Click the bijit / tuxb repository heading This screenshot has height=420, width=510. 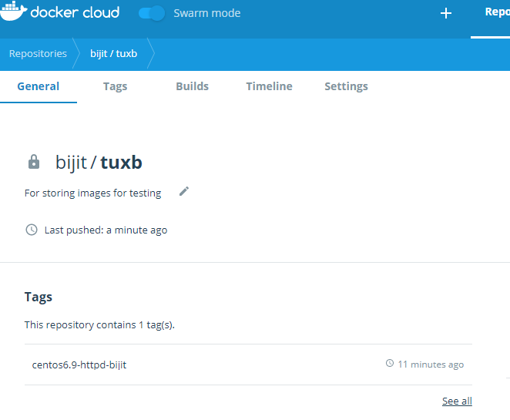(x=99, y=163)
